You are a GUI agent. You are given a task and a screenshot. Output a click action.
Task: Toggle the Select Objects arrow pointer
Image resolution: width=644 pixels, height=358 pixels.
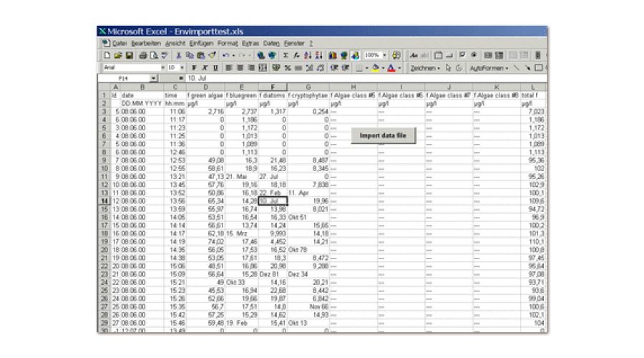click(x=448, y=68)
